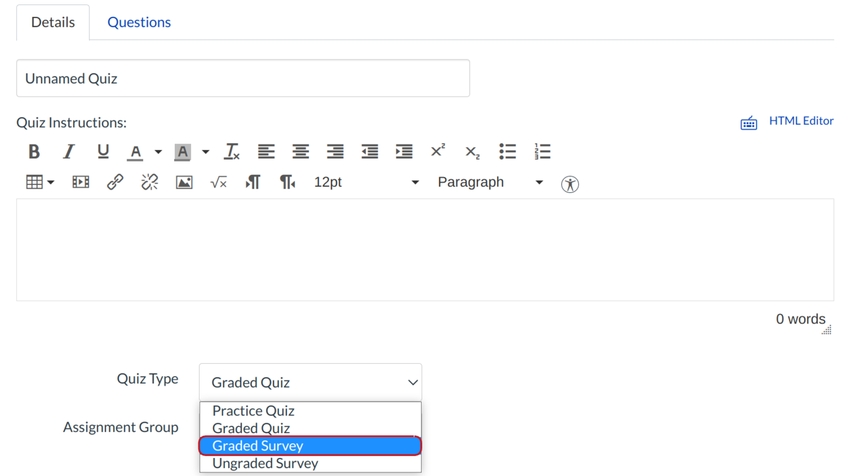This screenshot has height=476, width=868.
Task: Click the Unnamed Quiz title field
Action: tap(242, 79)
